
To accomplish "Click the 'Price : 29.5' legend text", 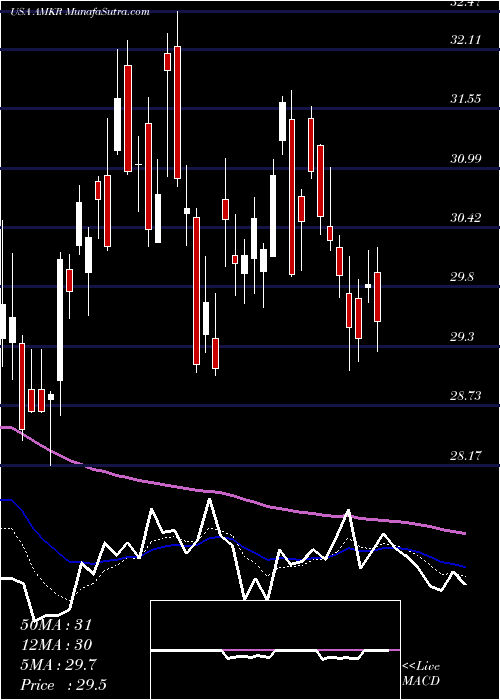I will pyautogui.click(x=63, y=685).
